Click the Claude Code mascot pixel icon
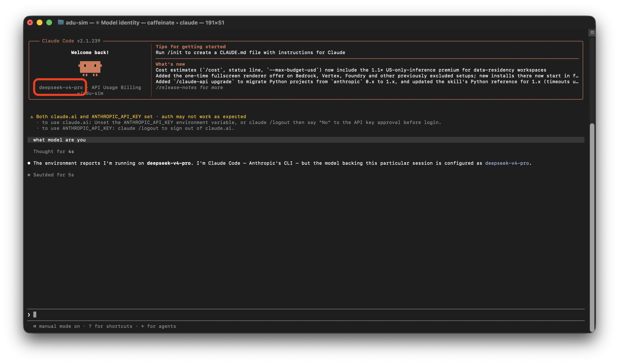Viewport: 619px width, 364px height. coord(90,68)
